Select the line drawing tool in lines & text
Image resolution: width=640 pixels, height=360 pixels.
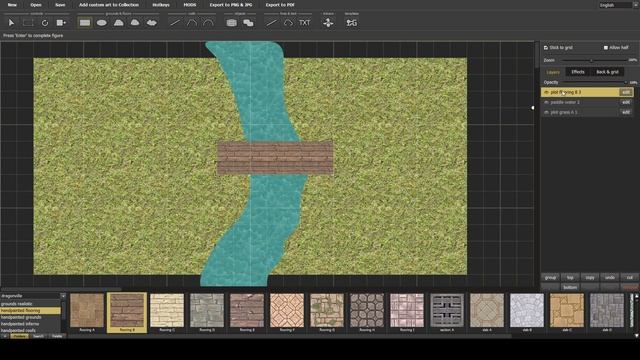271,23
